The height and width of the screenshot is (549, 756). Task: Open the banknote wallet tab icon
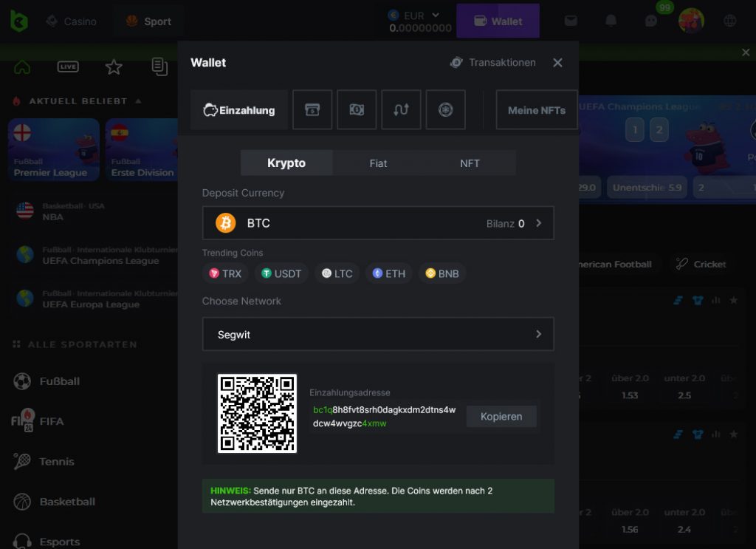[357, 109]
